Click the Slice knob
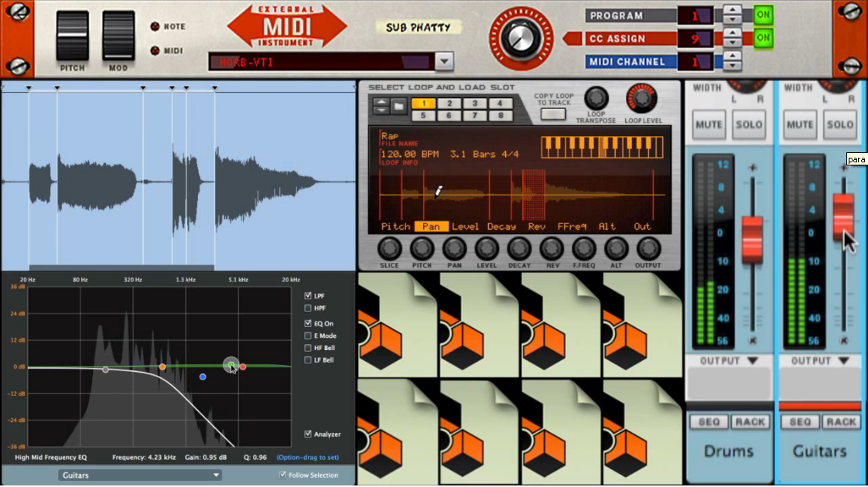868x487 pixels. click(x=389, y=249)
